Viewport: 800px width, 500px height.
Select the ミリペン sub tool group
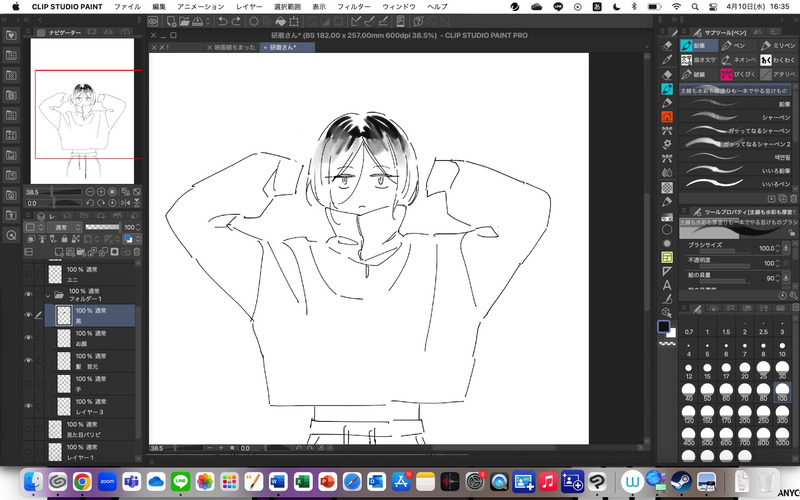(x=778, y=45)
